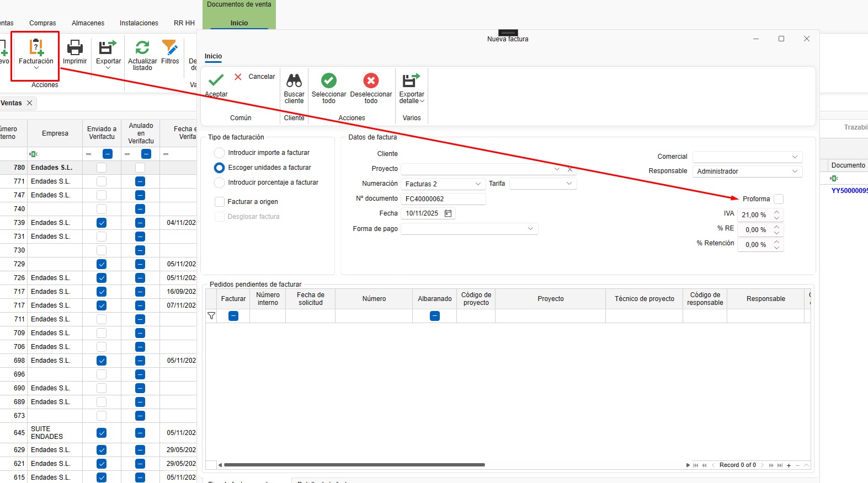Open the Exportar detalle button
This screenshot has width=868, height=483.
click(412, 88)
